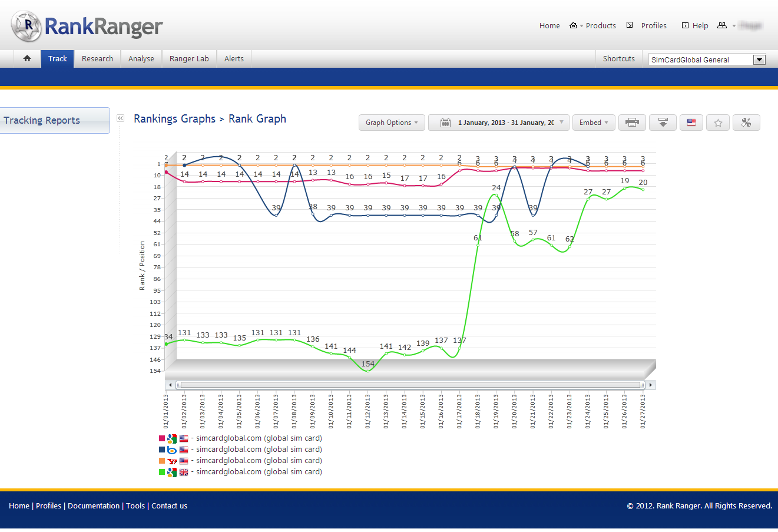This screenshot has height=532, width=778.
Task: Open the Ranger Lab tab
Action: click(189, 58)
